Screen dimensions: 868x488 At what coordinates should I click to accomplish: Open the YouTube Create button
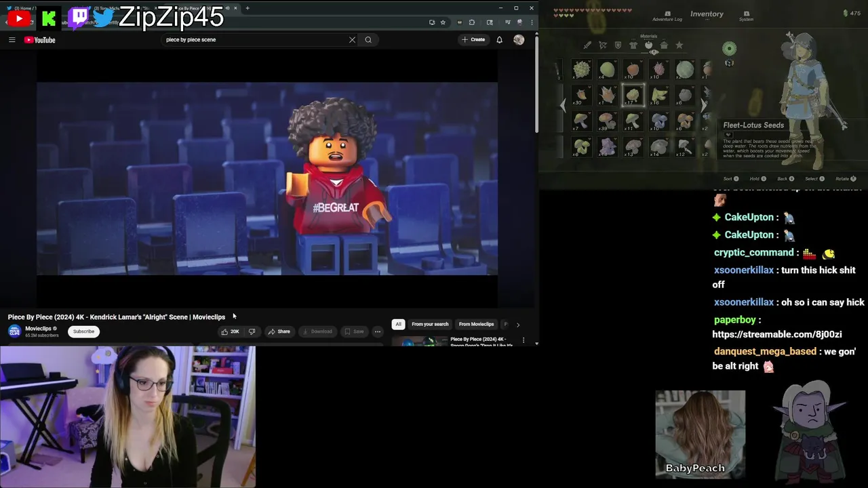point(473,40)
